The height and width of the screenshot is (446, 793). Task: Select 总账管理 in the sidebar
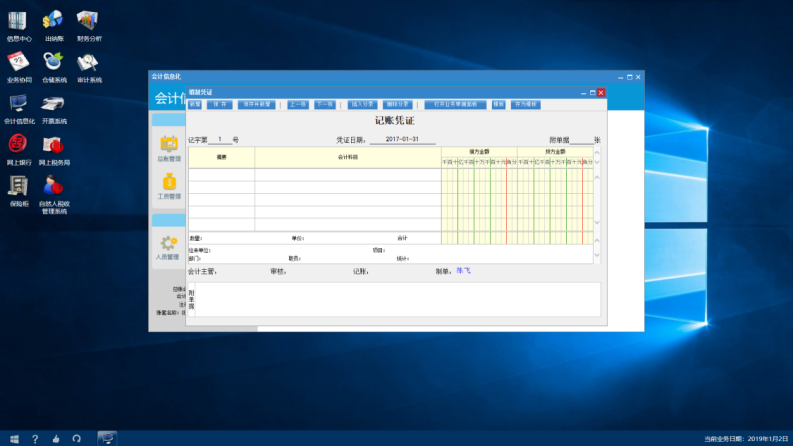tap(169, 149)
